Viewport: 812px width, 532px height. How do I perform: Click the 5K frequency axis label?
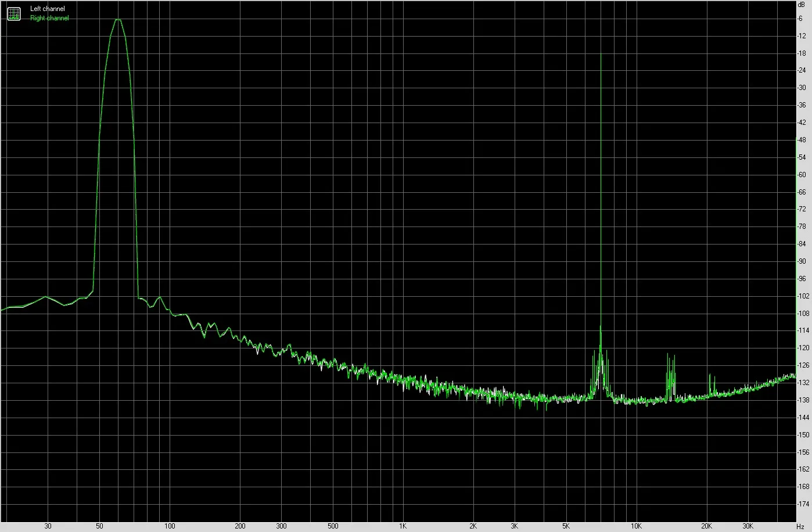point(566,526)
